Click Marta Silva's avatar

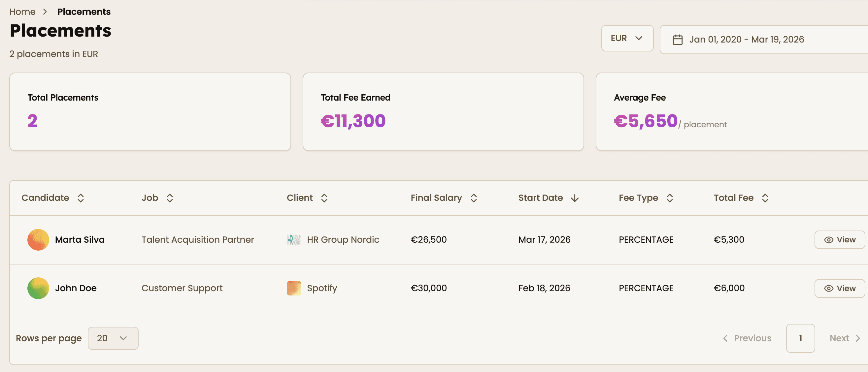pos(38,240)
